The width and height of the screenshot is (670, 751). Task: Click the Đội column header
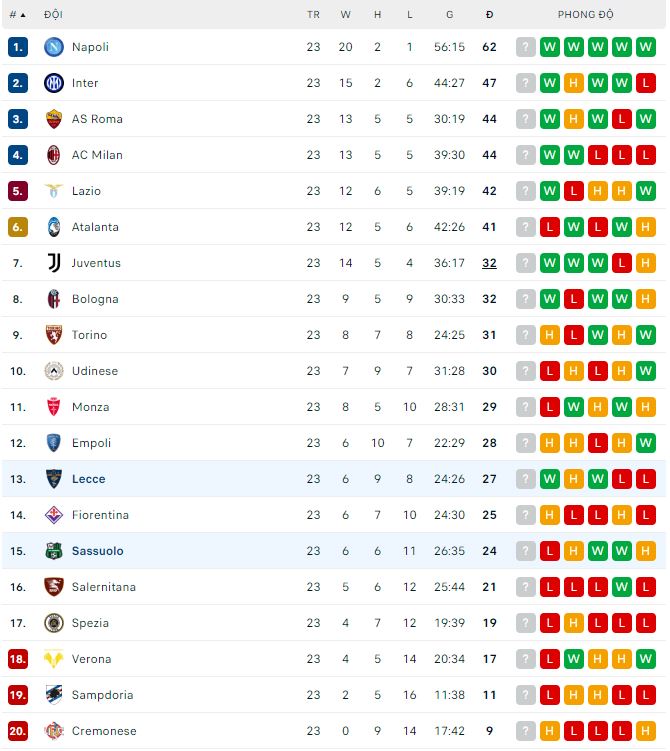[x=53, y=15]
